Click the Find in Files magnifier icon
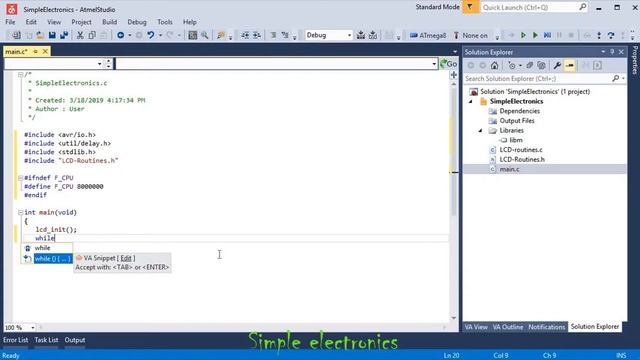The height and width of the screenshot is (360, 640). pos(204,35)
